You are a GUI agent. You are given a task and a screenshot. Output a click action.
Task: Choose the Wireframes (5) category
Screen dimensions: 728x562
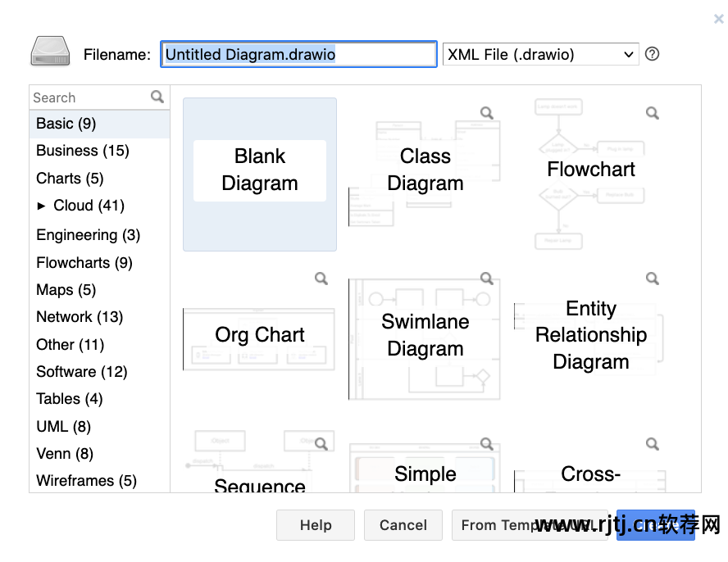click(86, 481)
